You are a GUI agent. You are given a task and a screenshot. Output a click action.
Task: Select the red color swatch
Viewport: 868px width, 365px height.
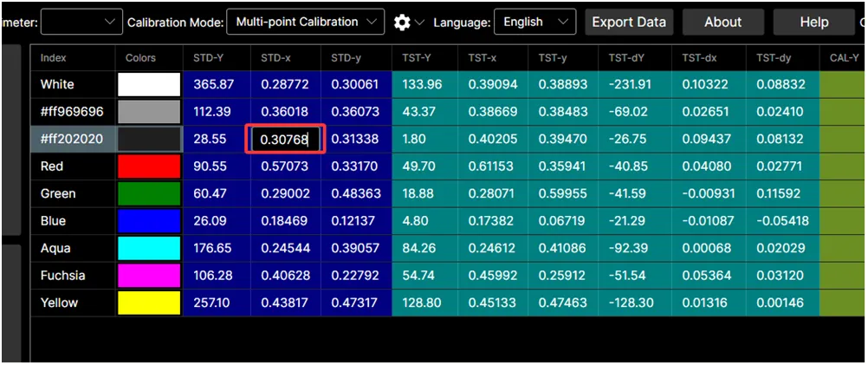click(149, 166)
